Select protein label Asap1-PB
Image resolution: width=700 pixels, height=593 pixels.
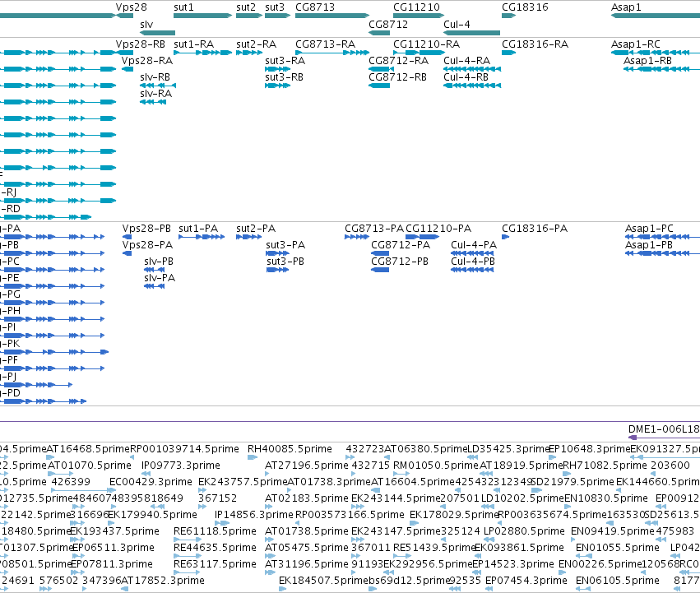click(x=649, y=245)
